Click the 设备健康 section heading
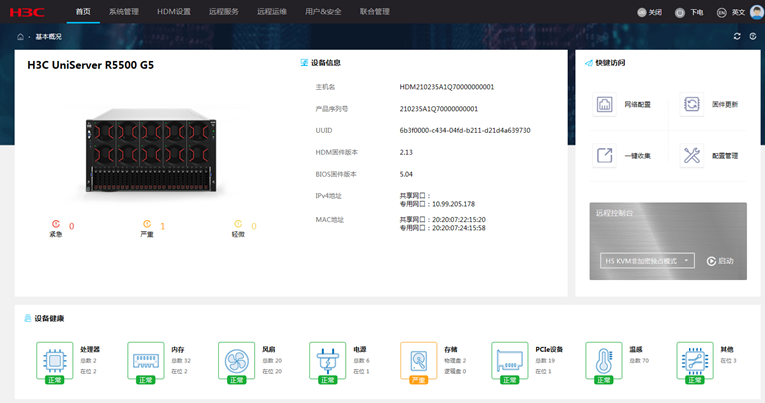765x403 pixels. (49, 319)
